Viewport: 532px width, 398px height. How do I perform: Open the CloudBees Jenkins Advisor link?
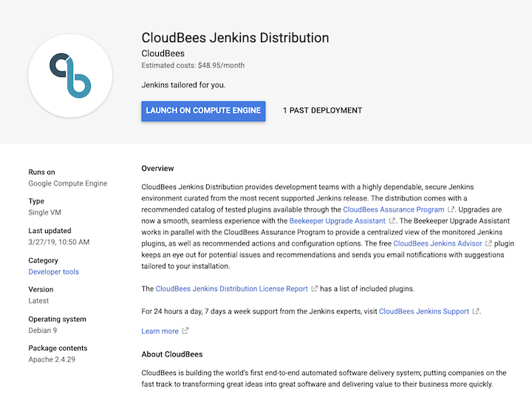point(437,243)
